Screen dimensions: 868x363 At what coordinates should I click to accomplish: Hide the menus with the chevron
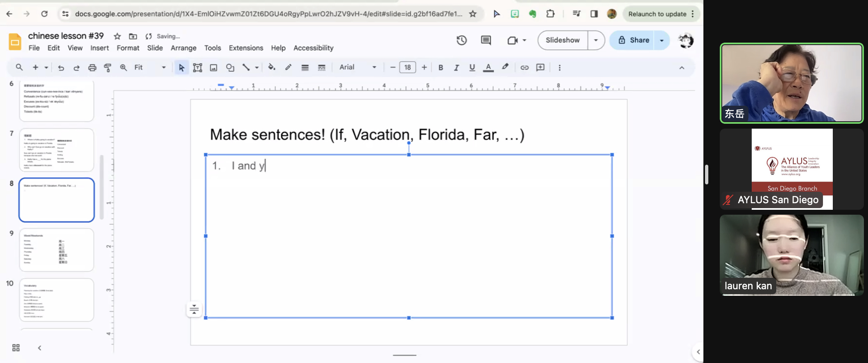pos(682,68)
